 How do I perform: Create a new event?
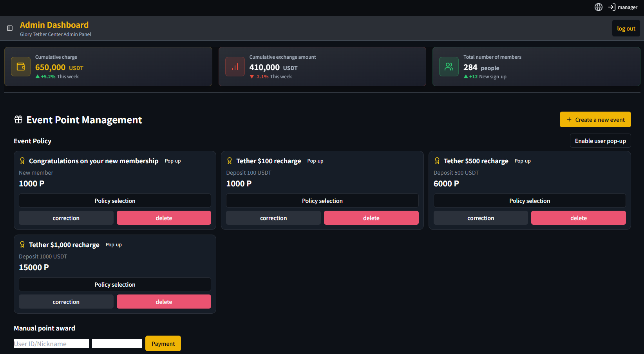[x=595, y=120]
